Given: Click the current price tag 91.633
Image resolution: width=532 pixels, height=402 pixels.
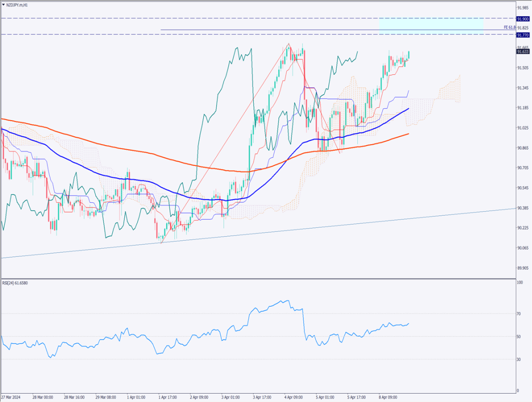Looking at the screenshot, I should (522, 51).
